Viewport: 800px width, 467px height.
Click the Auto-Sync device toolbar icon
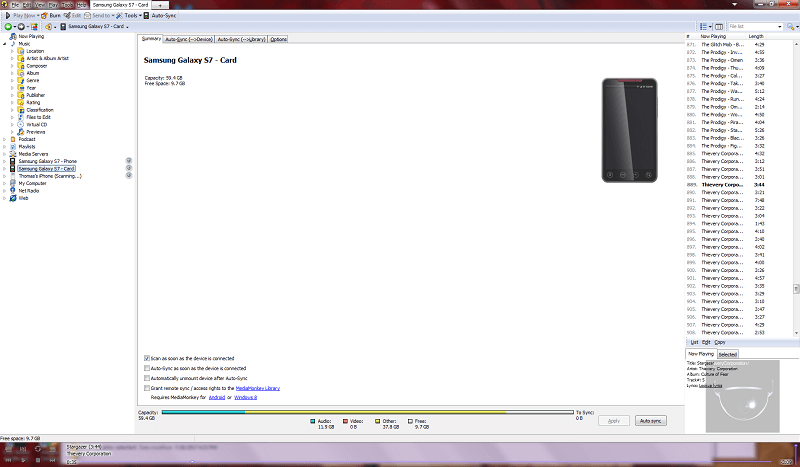tap(146, 16)
